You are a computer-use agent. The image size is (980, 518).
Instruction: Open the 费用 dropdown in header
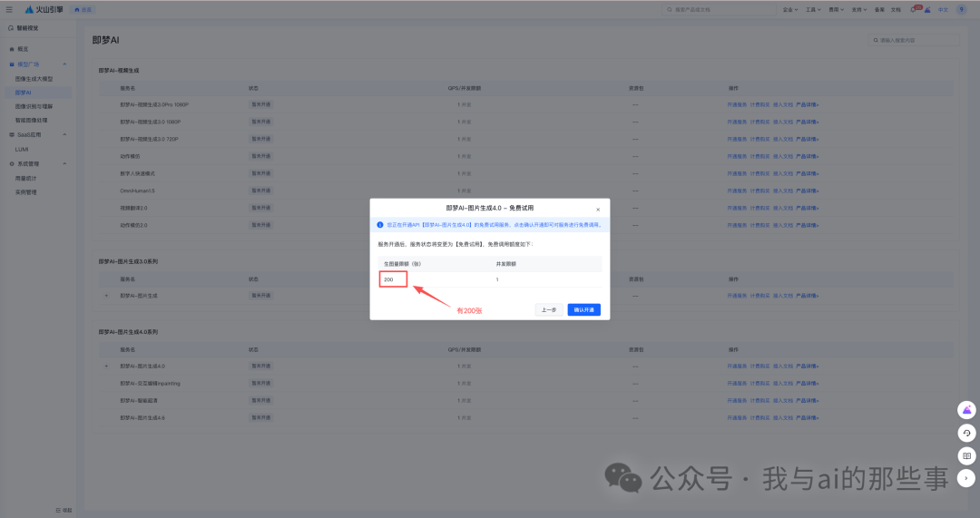(837, 9)
